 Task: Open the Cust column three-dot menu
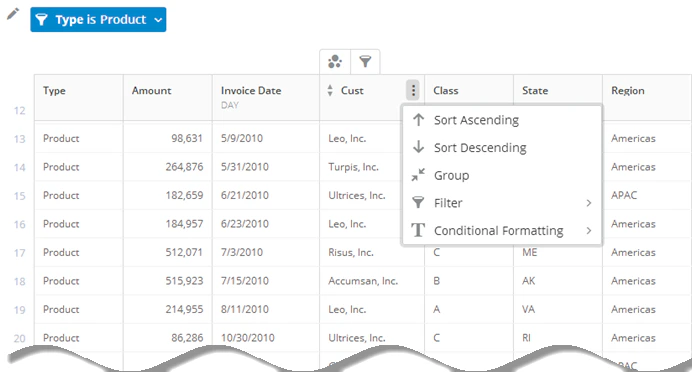point(413,90)
